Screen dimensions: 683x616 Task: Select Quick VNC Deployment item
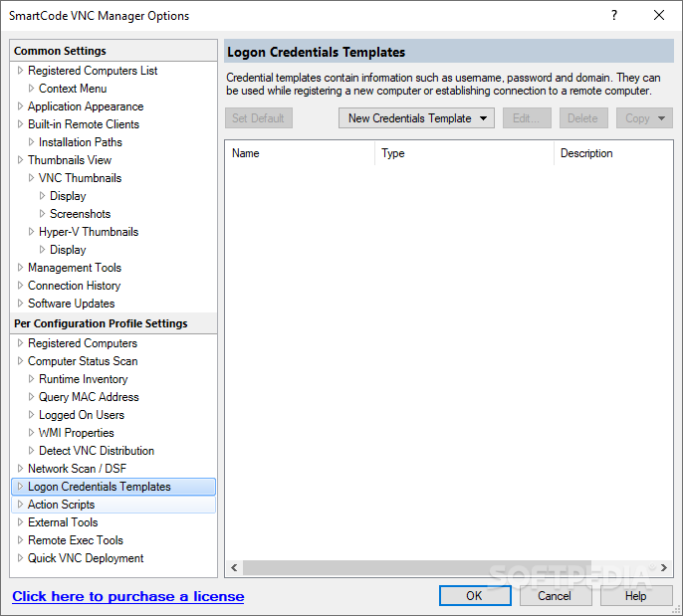tap(86, 557)
